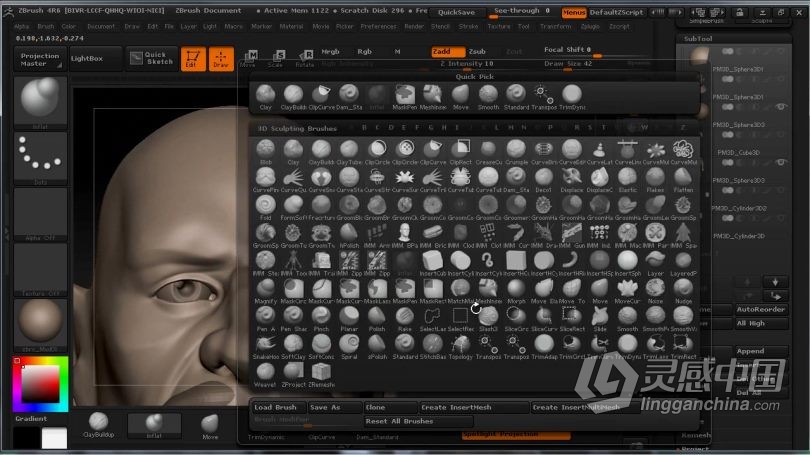
Task: Open the Zplugin menu
Action: point(590,26)
